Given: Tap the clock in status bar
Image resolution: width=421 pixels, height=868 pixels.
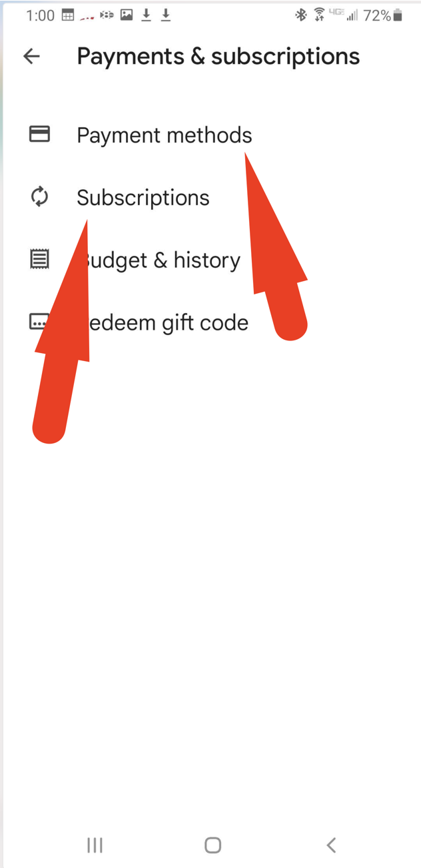Looking at the screenshot, I should (40, 15).
